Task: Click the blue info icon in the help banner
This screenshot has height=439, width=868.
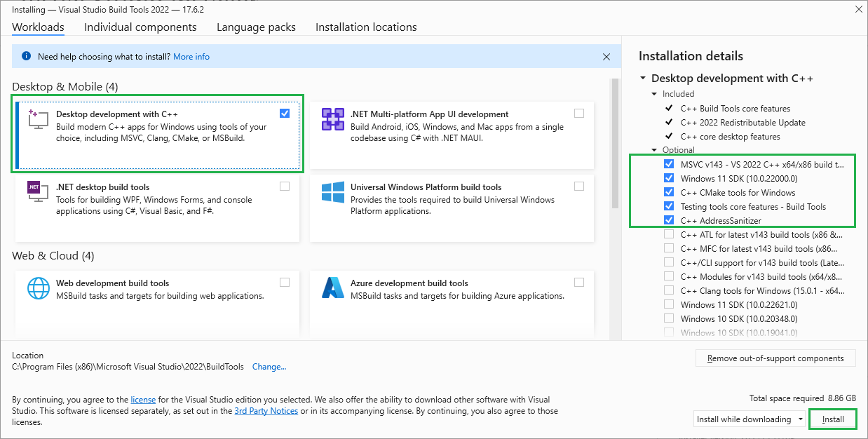Action: 26,56
